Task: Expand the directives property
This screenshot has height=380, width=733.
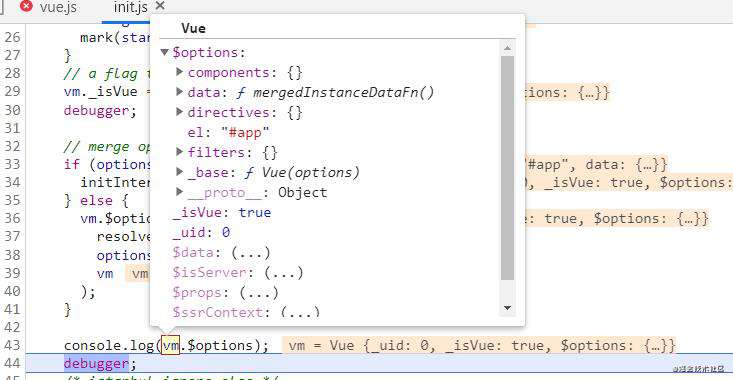Action: 180,112
